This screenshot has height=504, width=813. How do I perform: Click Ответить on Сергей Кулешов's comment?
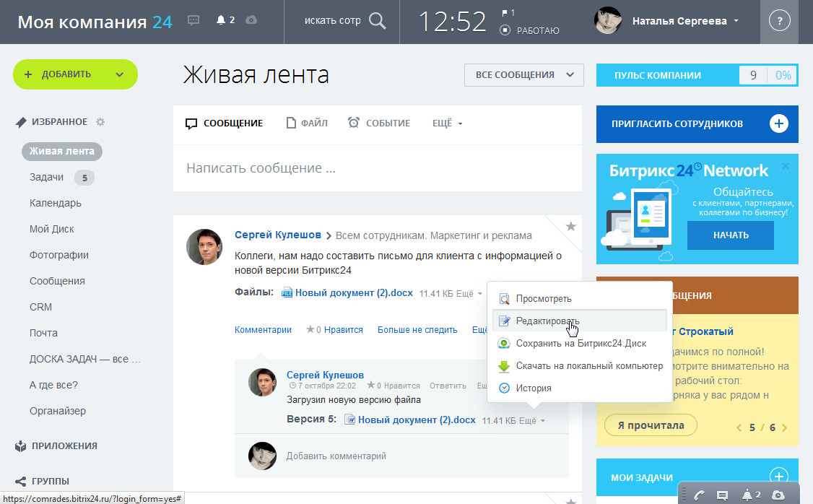coord(448,386)
